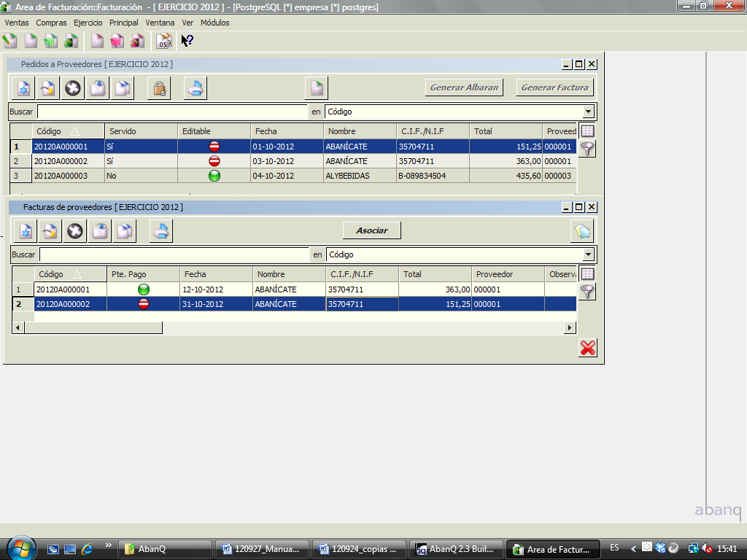Copy record in Pedidos a Proveedores

[123, 88]
